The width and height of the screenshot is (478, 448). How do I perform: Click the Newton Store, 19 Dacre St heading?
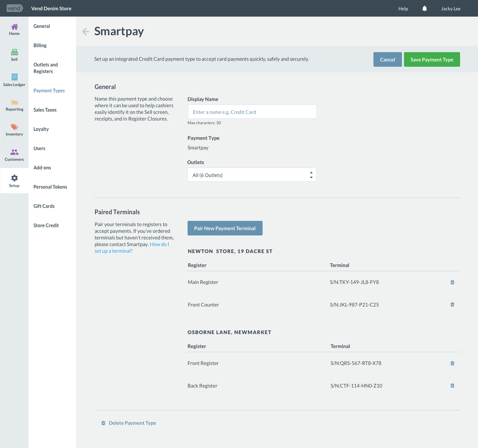[230, 251]
